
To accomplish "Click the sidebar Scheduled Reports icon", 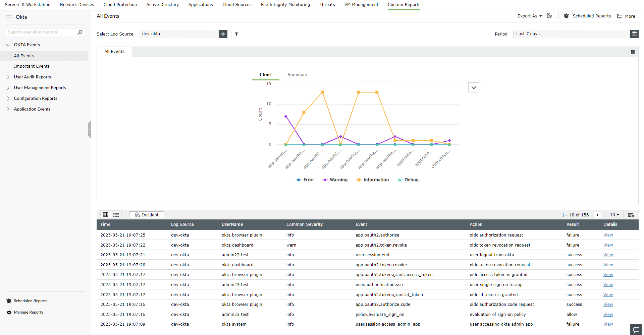I will point(9,301).
